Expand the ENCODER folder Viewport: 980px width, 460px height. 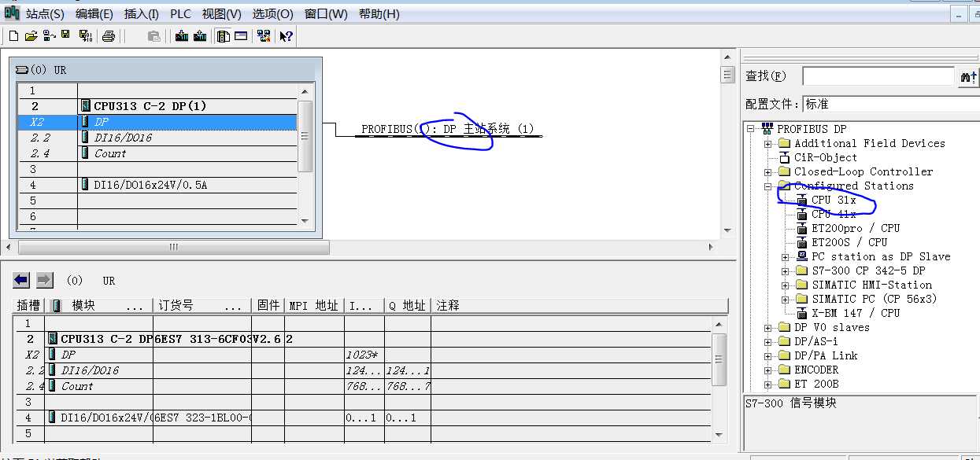tap(768, 370)
